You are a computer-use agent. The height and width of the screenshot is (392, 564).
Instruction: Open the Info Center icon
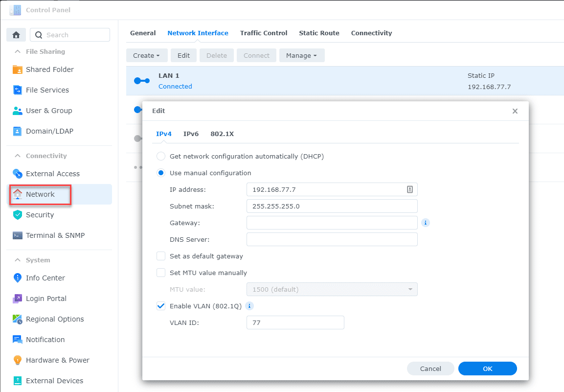tap(17, 278)
